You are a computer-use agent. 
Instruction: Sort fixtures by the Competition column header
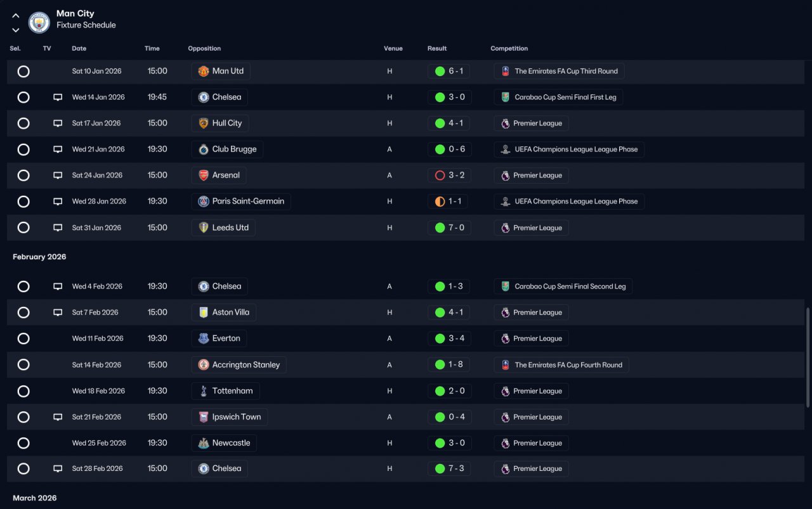click(x=509, y=48)
